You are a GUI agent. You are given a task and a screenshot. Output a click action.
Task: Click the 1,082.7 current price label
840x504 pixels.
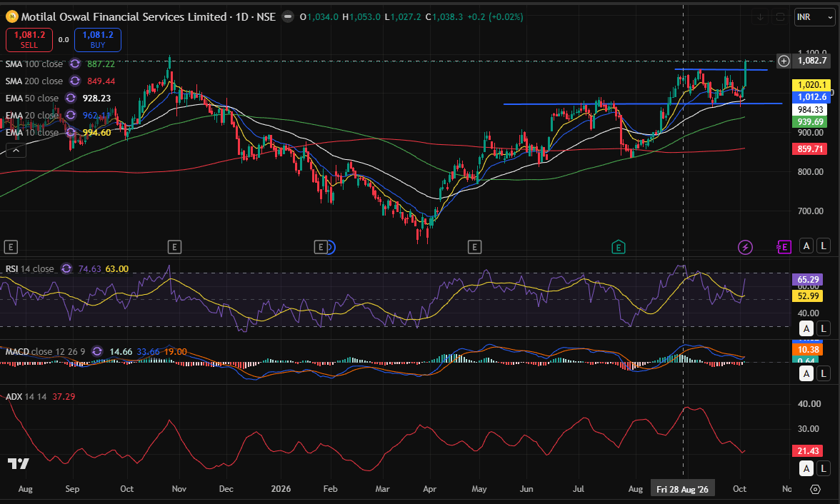(x=811, y=61)
